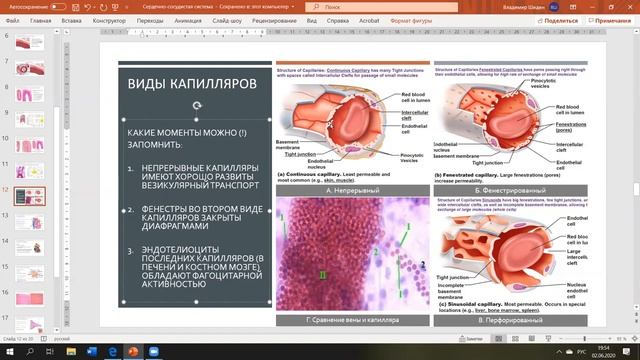This screenshot has width=640, height=360.
Task: Open the Переходы tab
Action: pos(150,20)
